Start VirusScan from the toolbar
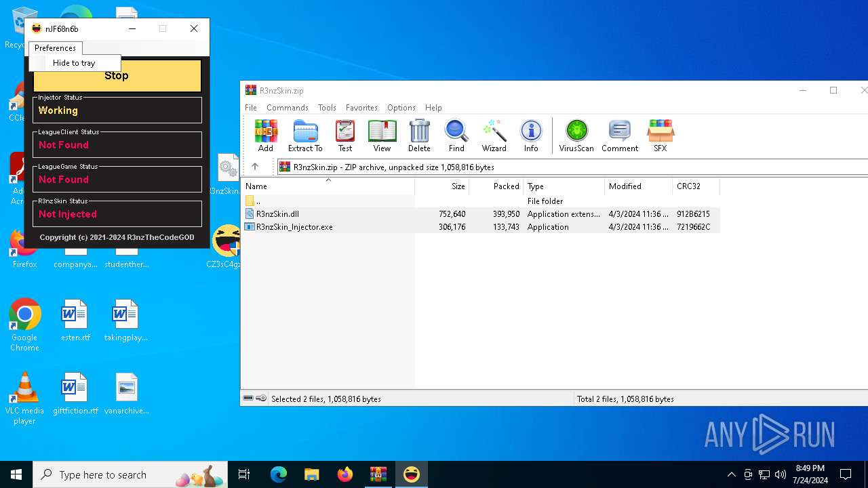This screenshot has width=868, height=488. click(576, 136)
